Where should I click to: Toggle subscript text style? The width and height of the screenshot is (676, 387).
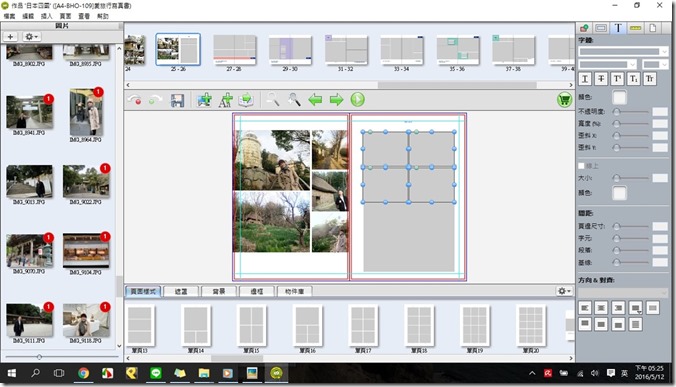(x=633, y=79)
